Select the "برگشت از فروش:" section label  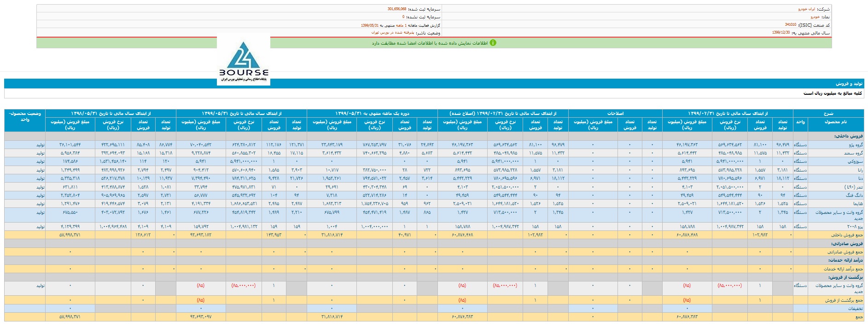846,277
